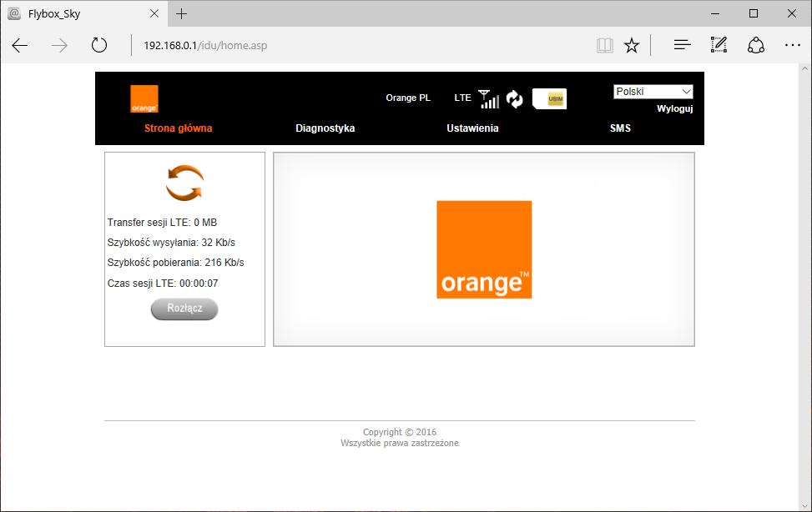Close the Flybox_Sky tab
Image resolution: width=812 pixels, height=512 pixels.
[x=154, y=14]
